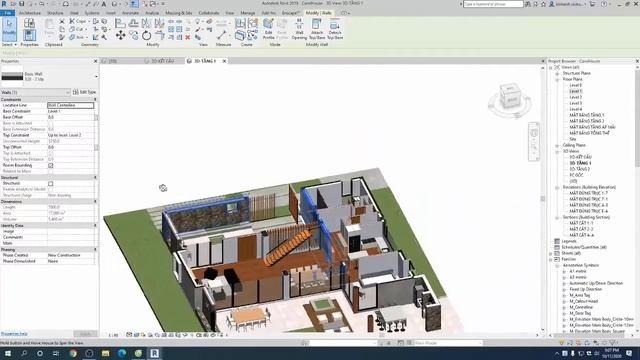
Task: Select Legends in the Project Browser
Action: tap(569, 241)
